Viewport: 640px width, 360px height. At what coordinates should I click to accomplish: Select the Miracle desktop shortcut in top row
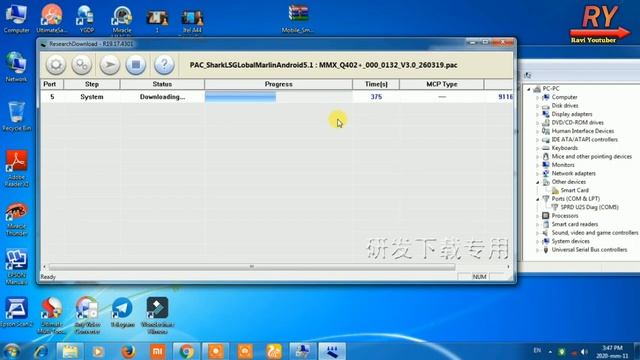coord(122,18)
